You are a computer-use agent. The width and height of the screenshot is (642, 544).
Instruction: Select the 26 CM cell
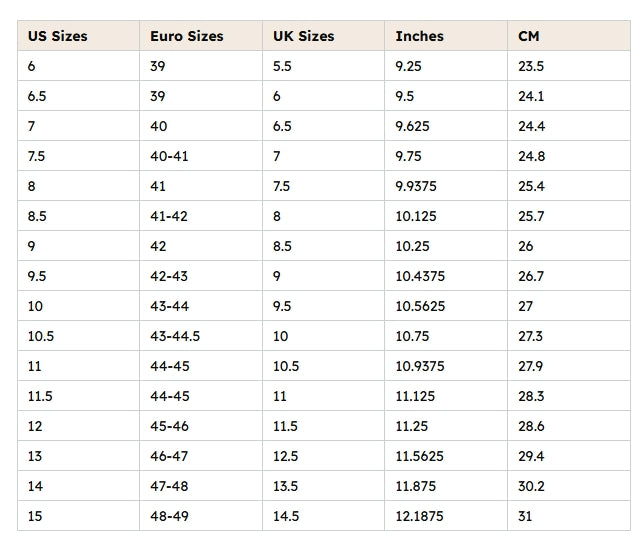569,246
